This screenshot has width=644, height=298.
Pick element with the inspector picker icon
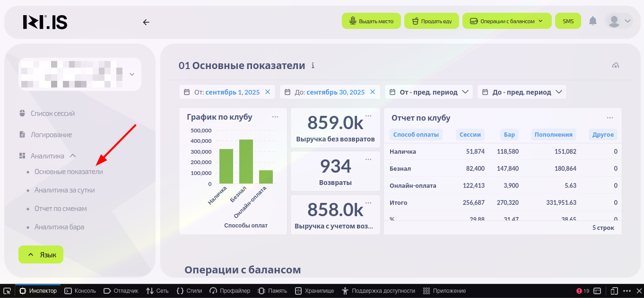(7, 291)
